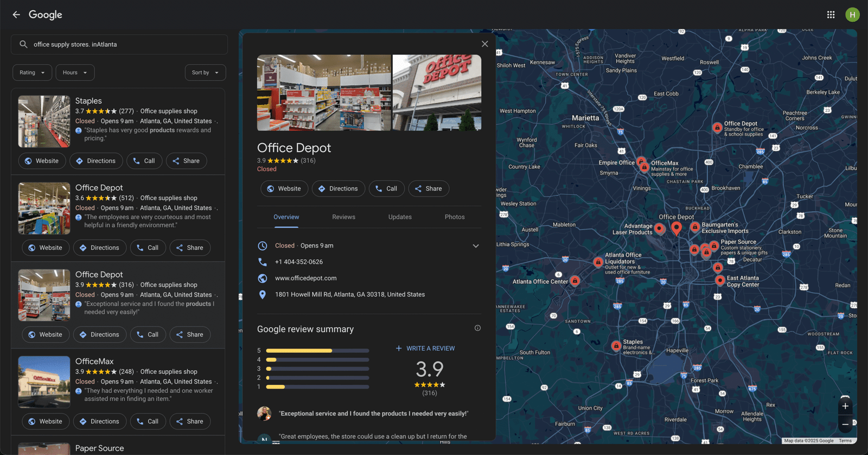This screenshot has height=455, width=868.
Task: Open review summary info icon
Action: tap(477, 328)
